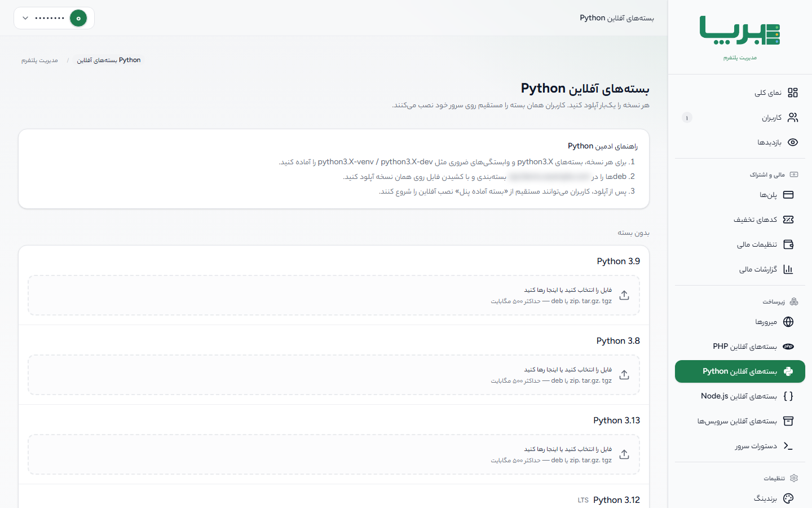Open بسته‌های آفلاین سرویس‌ها menu item

click(740, 421)
